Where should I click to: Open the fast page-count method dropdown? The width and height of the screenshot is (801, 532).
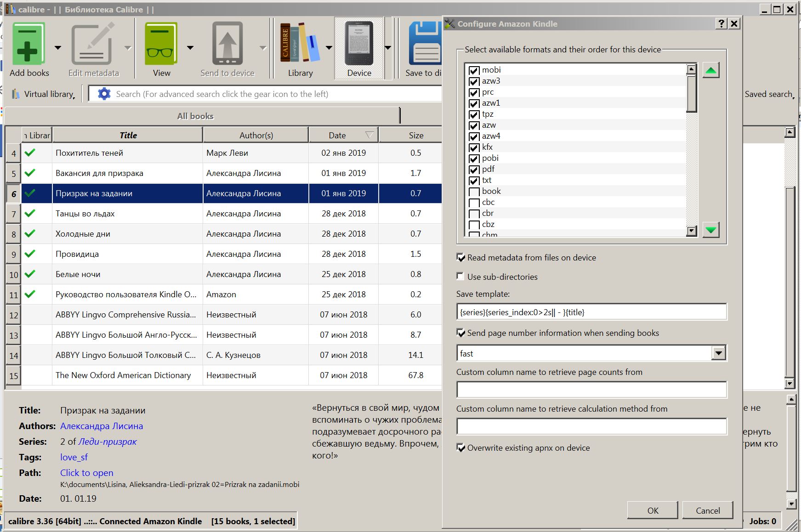point(718,353)
